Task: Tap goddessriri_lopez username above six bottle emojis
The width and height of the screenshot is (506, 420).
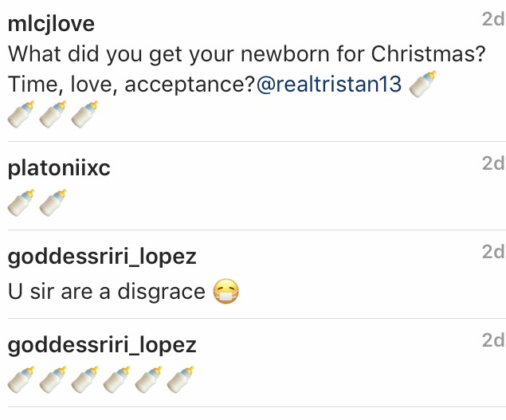Action: (x=101, y=346)
